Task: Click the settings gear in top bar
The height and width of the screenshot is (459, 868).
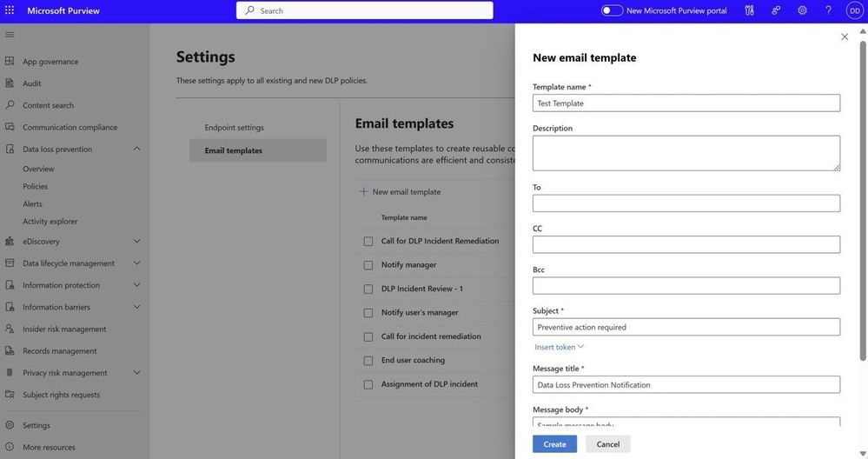Action: point(802,10)
